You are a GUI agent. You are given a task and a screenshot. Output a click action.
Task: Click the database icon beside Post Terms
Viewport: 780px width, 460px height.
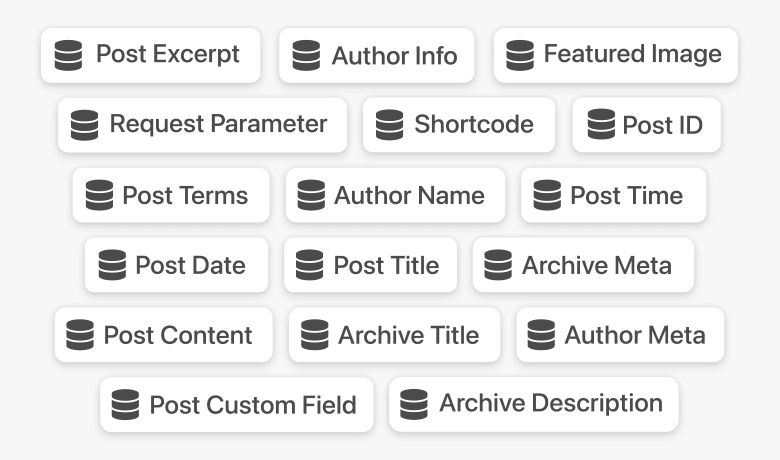coord(99,195)
